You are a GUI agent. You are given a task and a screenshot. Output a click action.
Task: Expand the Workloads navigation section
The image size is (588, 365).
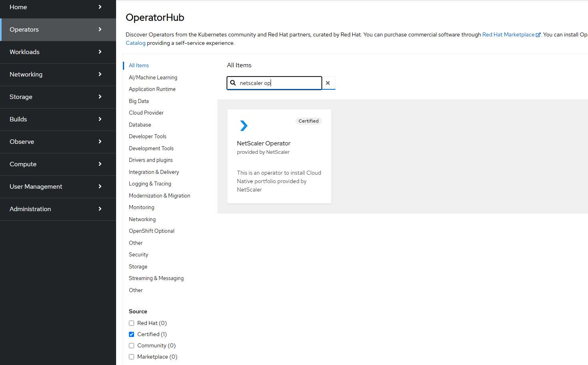(58, 52)
